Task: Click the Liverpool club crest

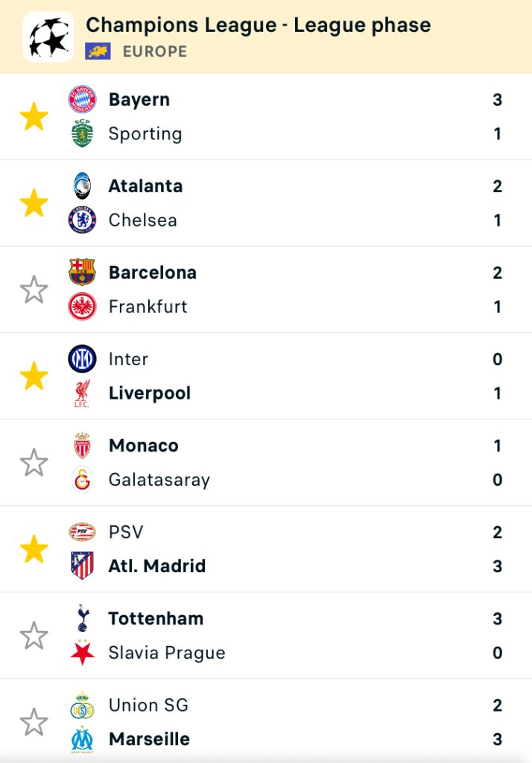Action: (82, 393)
